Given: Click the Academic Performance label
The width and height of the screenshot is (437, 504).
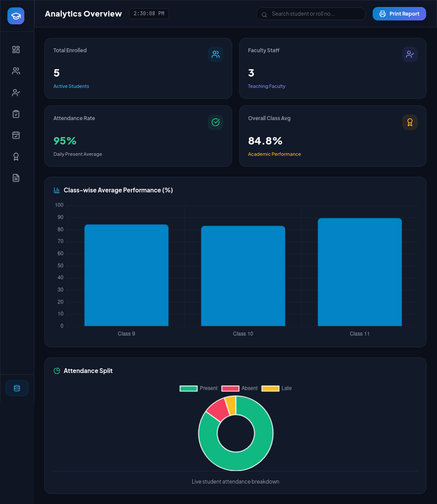Looking at the screenshot, I should (274, 154).
